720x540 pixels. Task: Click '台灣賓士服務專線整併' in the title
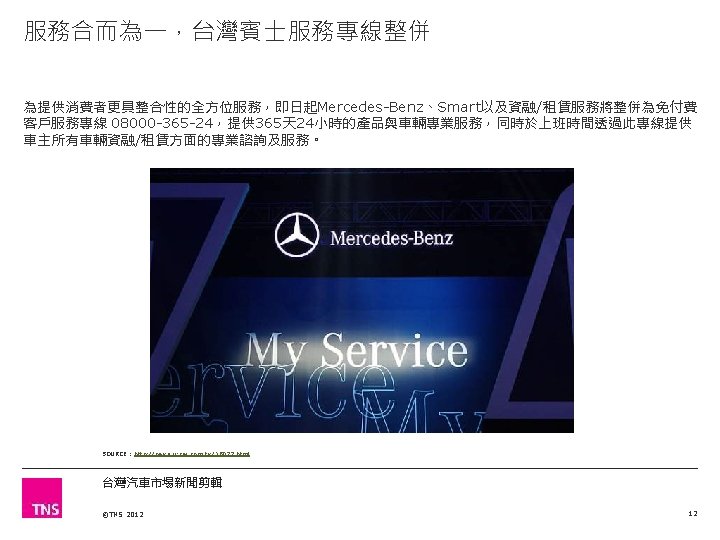click(311, 31)
